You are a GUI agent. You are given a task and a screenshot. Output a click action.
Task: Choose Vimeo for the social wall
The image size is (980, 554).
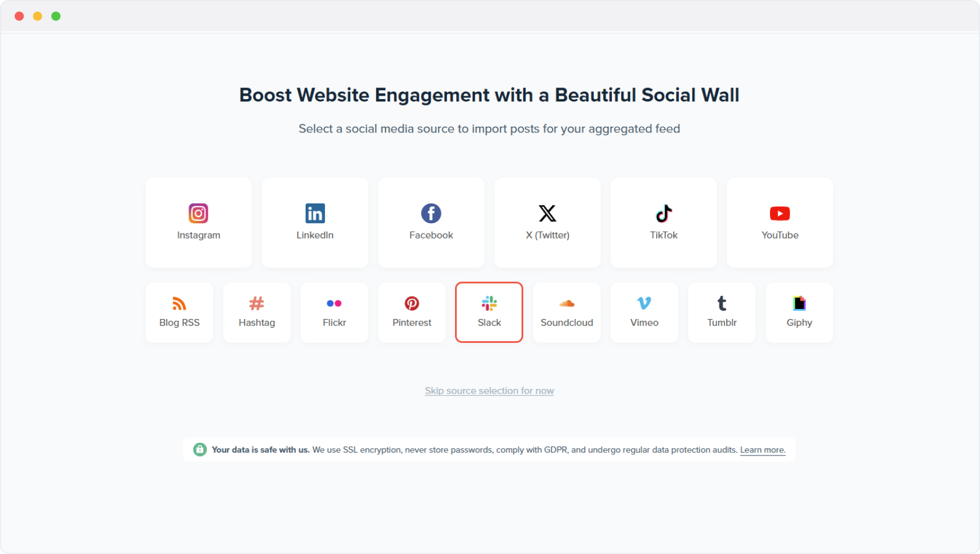pos(644,313)
